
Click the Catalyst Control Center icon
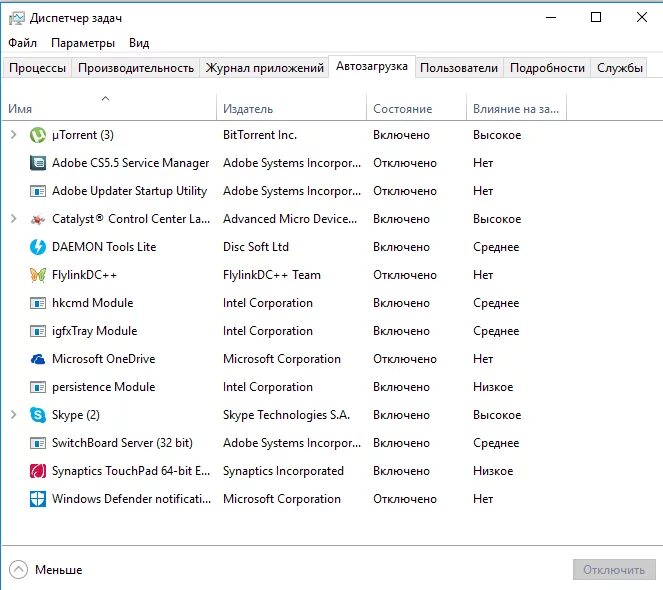coord(38,219)
